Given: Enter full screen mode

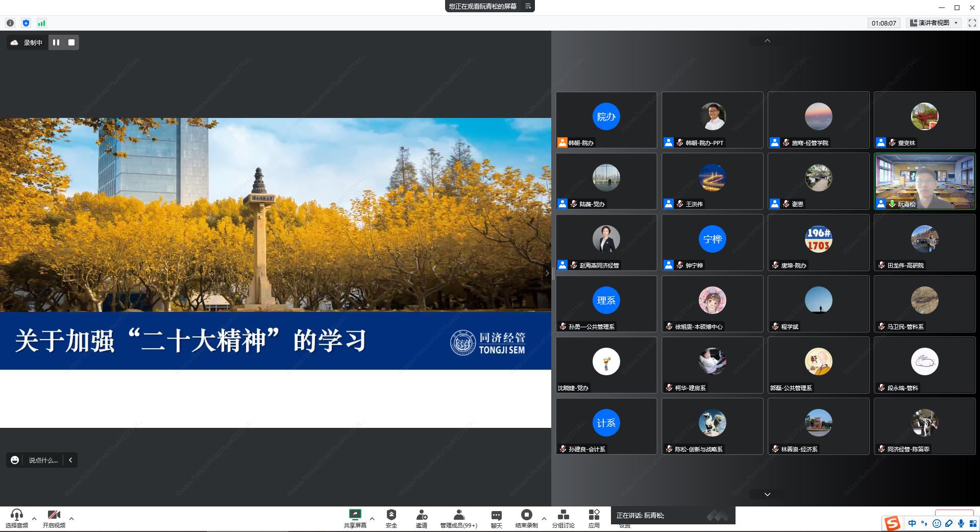Looking at the screenshot, I should pyautogui.click(x=972, y=23).
